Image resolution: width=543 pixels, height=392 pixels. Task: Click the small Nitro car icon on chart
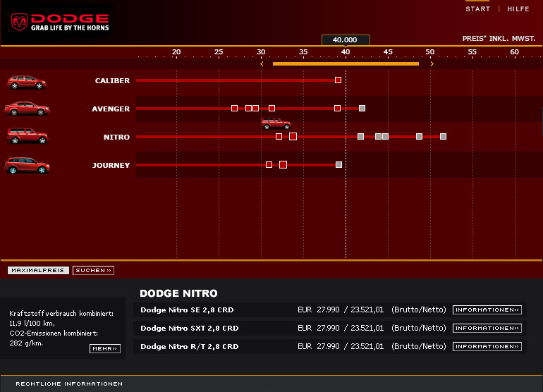[x=275, y=123]
